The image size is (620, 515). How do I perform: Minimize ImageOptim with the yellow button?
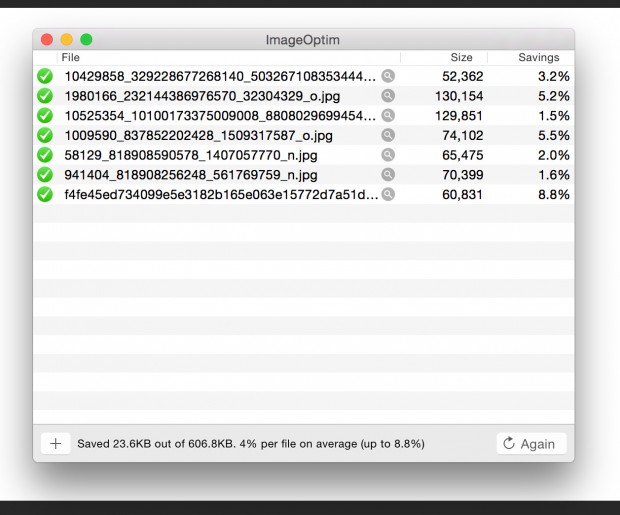pos(66,40)
